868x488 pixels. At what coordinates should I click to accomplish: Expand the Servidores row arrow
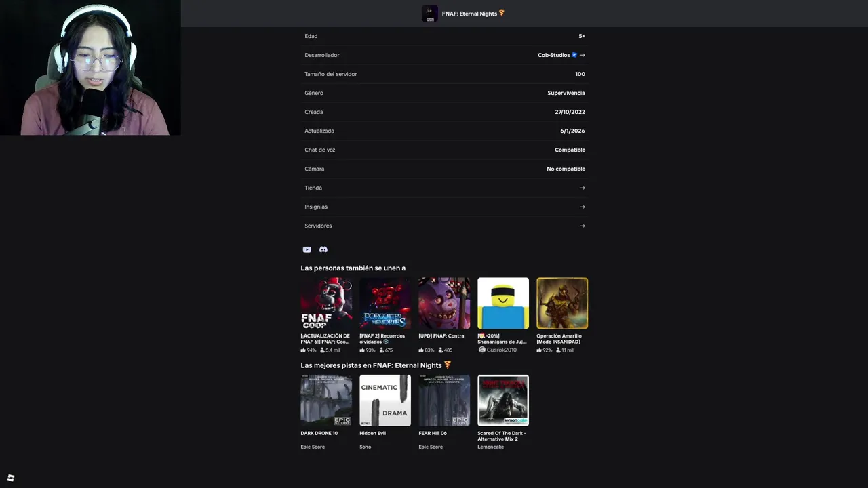[582, 226]
